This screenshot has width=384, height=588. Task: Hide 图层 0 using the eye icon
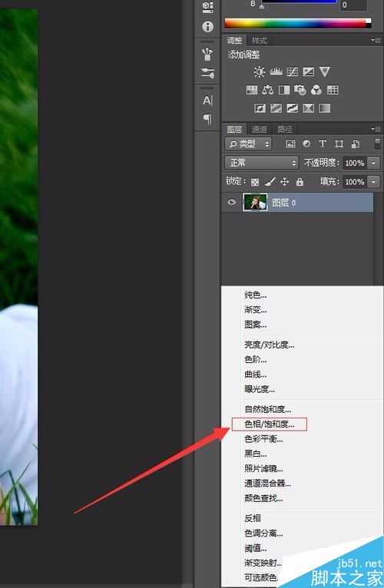tap(232, 202)
